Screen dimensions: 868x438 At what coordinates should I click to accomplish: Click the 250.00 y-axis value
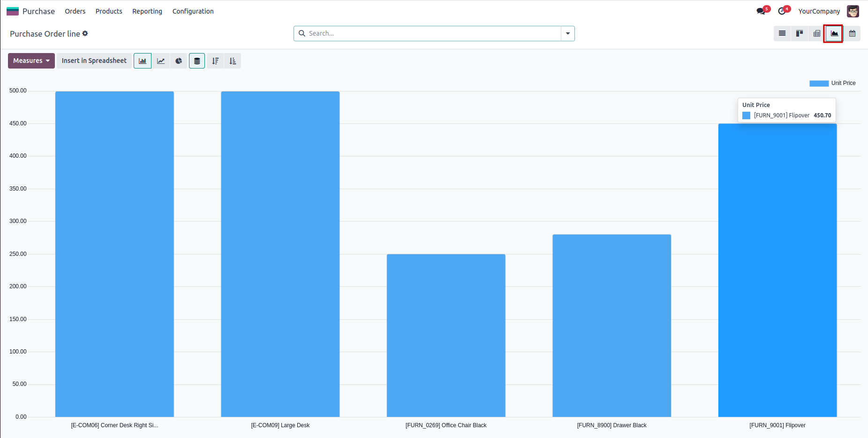point(18,254)
